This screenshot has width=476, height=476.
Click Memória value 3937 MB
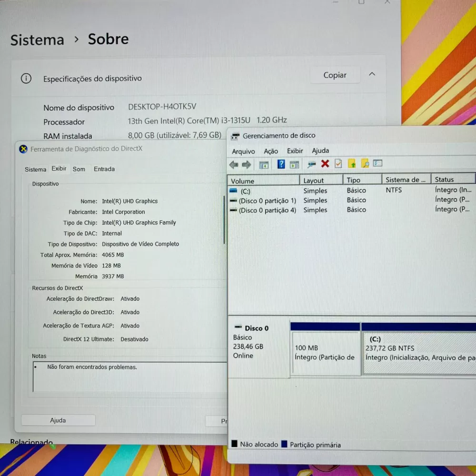(x=113, y=276)
